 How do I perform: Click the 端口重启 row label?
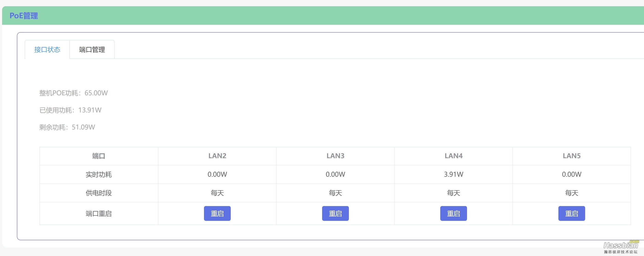tap(99, 214)
